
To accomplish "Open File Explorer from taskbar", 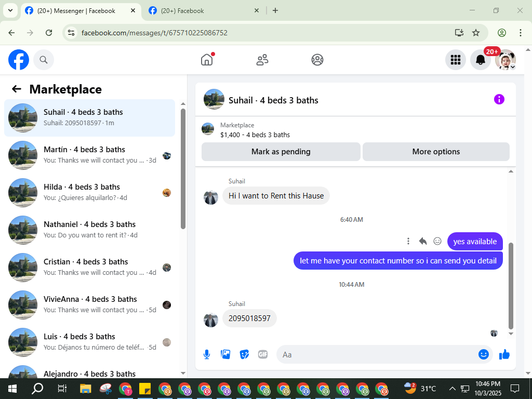I will coord(86,389).
